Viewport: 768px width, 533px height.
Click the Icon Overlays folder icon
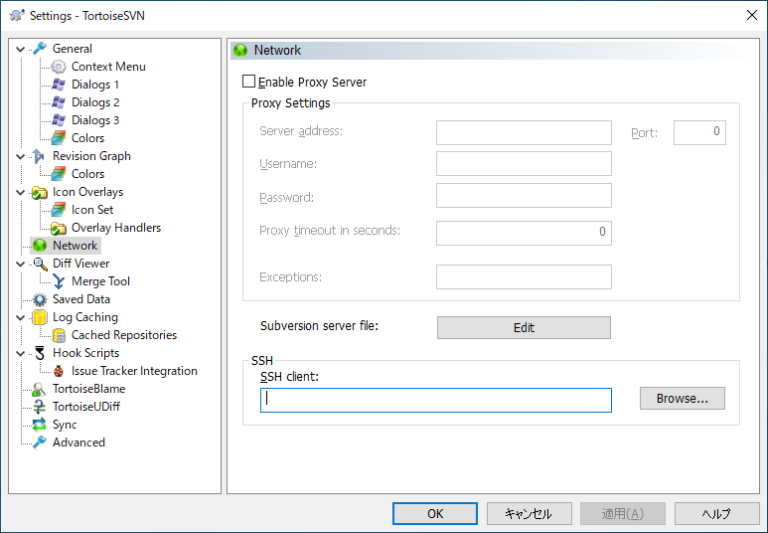click(40, 192)
